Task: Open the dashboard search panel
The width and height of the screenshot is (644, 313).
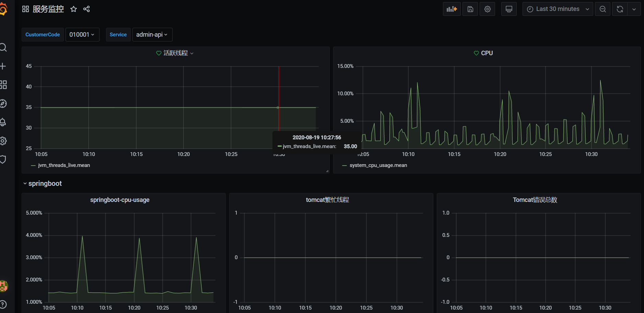Action: [4, 47]
